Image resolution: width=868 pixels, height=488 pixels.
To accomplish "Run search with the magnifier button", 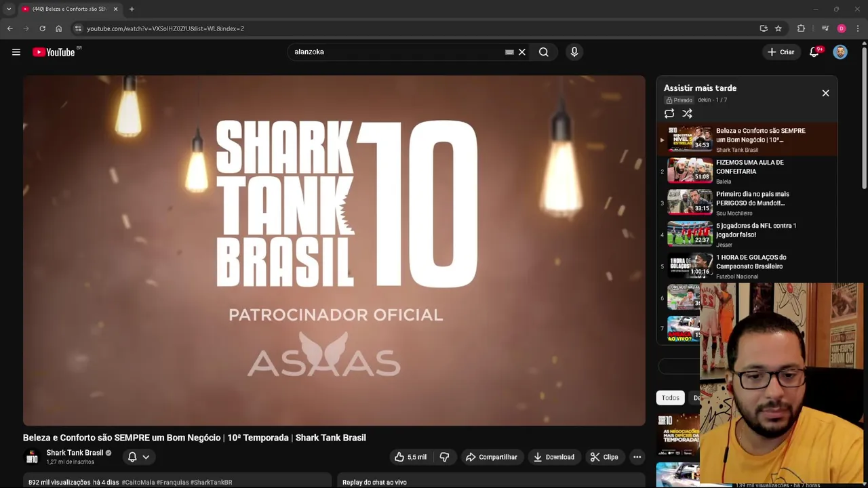I will point(544,52).
